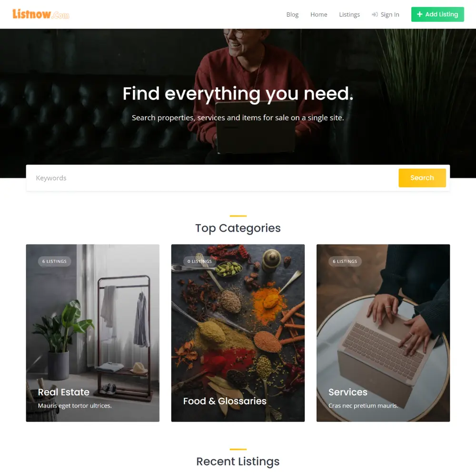
Task: Click the Real Estate title text
Action: coord(64,392)
